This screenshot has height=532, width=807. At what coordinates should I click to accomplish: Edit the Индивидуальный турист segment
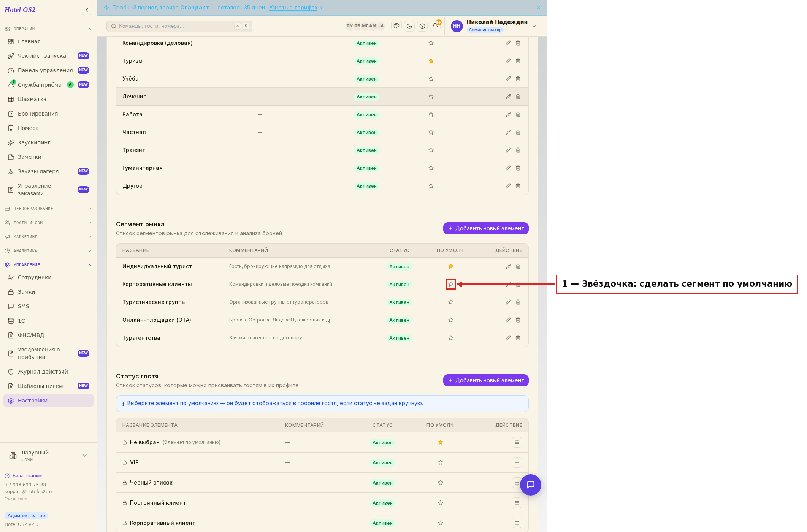click(508, 266)
